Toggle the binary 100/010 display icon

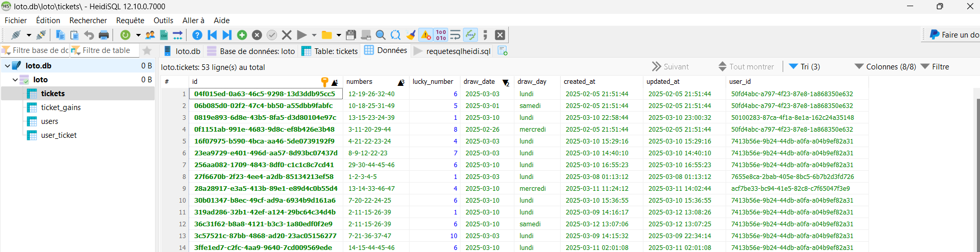click(x=441, y=35)
